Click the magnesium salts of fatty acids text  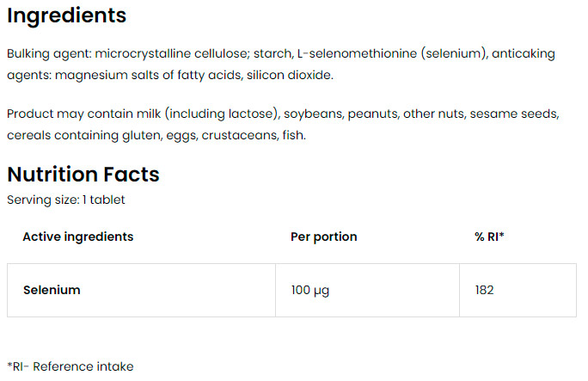149,76
